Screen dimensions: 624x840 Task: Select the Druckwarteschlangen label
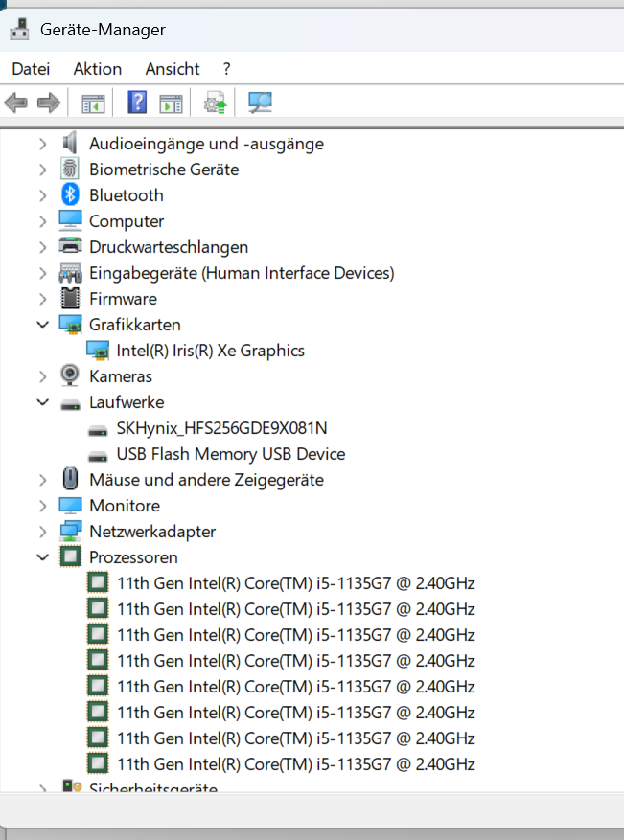pyautogui.click(x=169, y=247)
